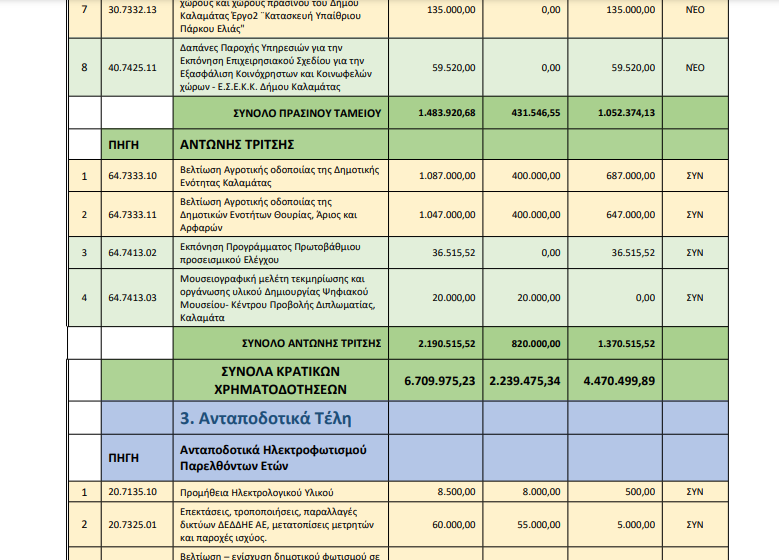
Task: Click 'ΣΥΝ' in row 20.7325.01
Action: coord(695,525)
